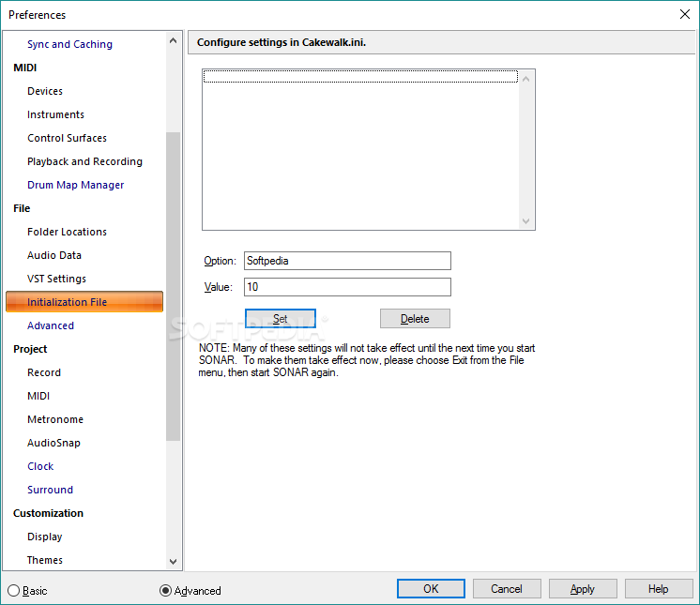
Task: Click the category list scroll up arrow
Action: coord(174,40)
